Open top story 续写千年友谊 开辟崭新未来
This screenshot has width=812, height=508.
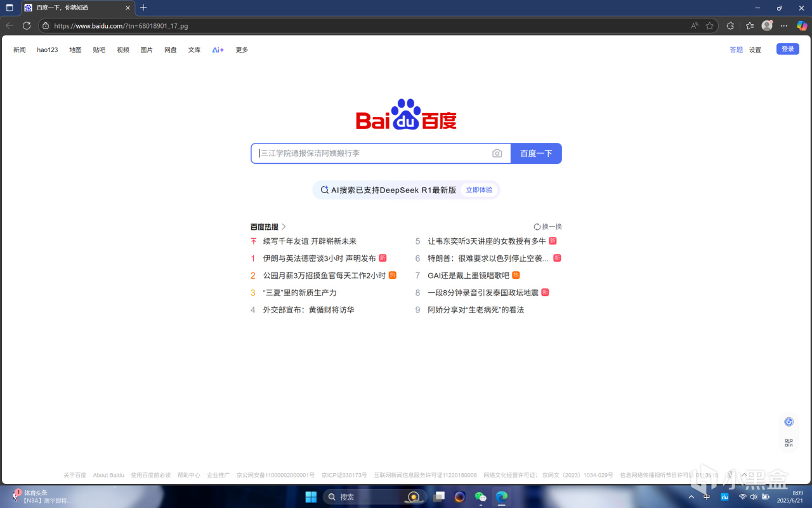pyautogui.click(x=310, y=241)
